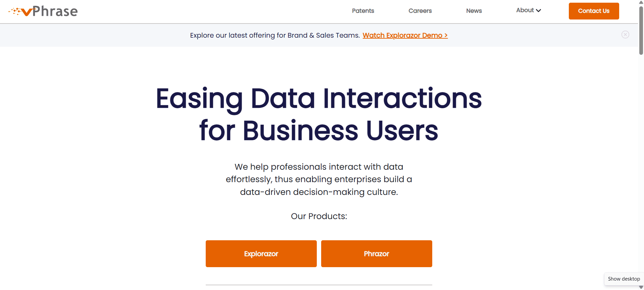644x290 pixels.
Task: Select News in the top navigation
Action: 474,11
